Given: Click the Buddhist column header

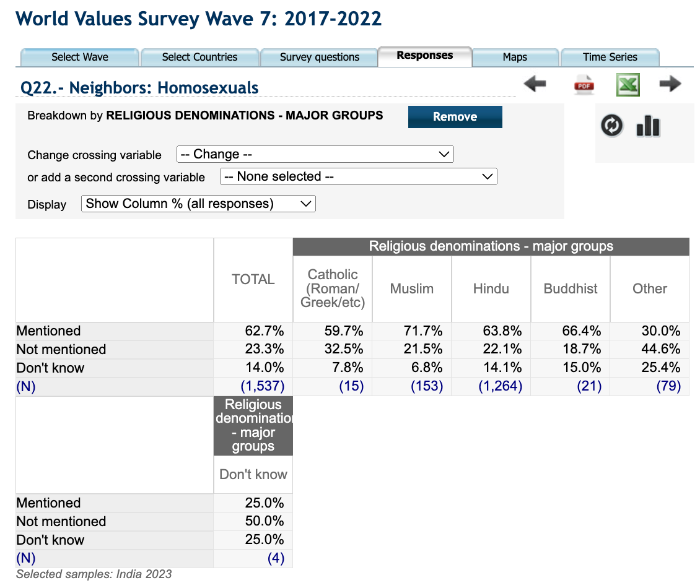Looking at the screenshot, I should pos(571,288).
